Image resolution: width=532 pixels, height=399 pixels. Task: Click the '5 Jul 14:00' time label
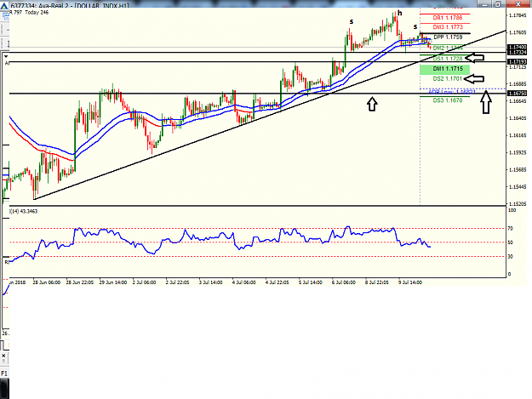coord(311,282)
